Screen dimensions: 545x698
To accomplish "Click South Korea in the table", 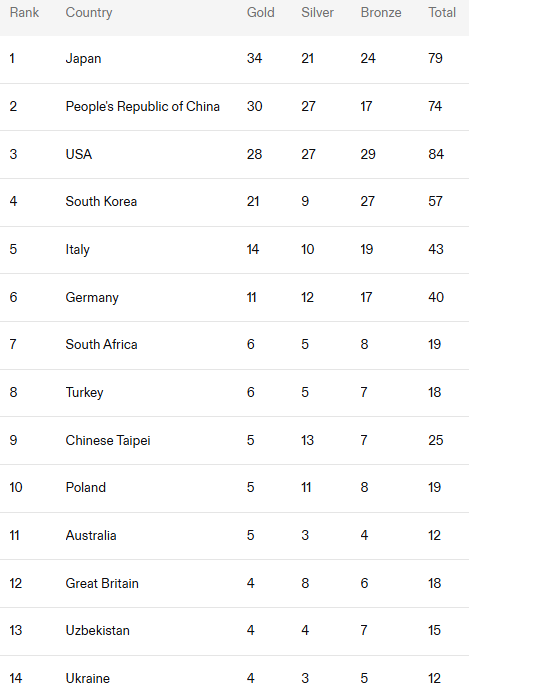I will pyautogui.click(x=101, y=201).
